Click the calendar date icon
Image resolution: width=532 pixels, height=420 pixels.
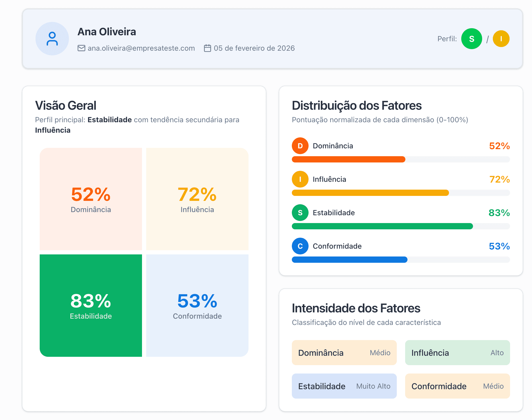[207, 48]
